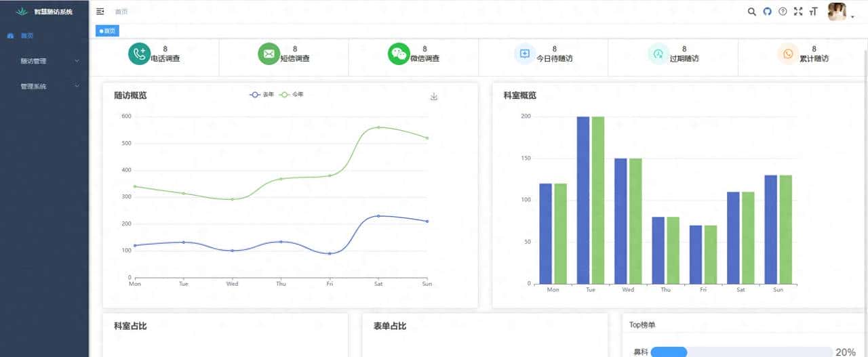Click the 累计随访 phone bubble icon
This screenshot has width=868, height=357.
788,54
